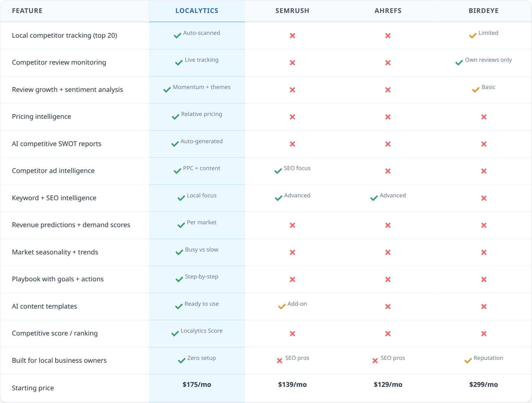The image size is (532, 403).
Task: Click Semrush green check beside Advanced
Action: pos(278,198)
